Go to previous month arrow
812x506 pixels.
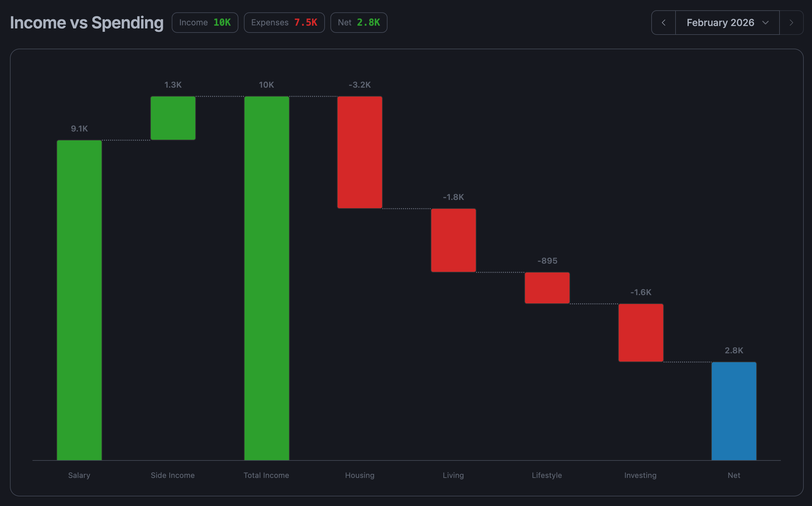[x=663, y=23]
